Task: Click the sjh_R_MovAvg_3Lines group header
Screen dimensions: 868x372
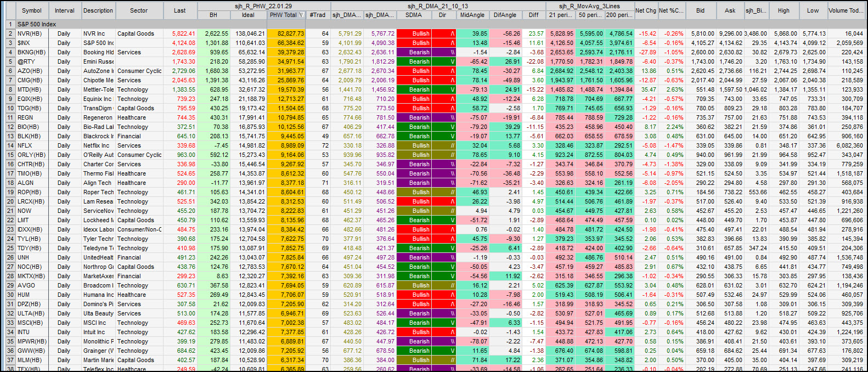Action: [x=590, y=6]
